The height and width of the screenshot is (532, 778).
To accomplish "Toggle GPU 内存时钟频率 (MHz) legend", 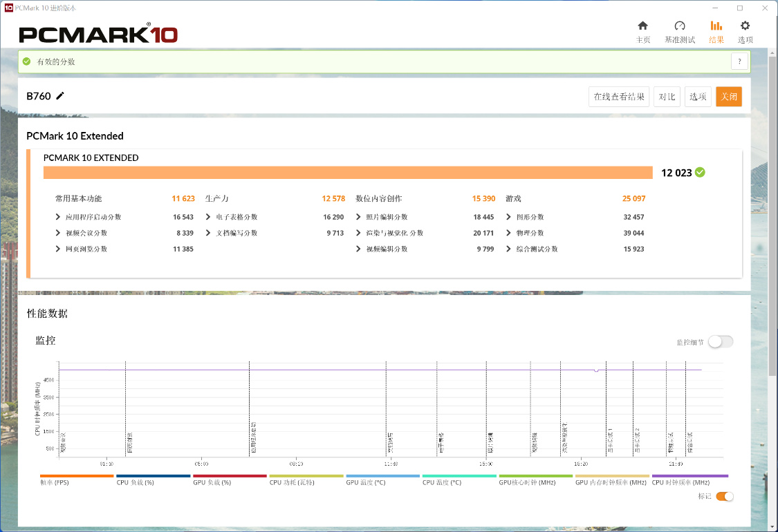I will point(612,480).
